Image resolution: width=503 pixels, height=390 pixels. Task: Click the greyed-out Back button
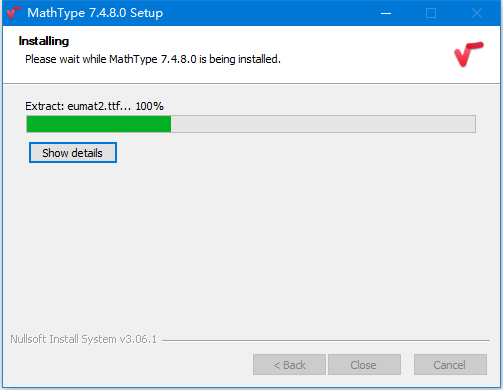pos(289,365)
